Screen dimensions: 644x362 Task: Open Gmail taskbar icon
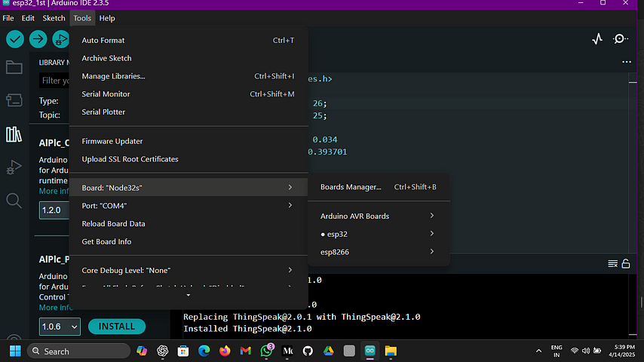(x=246, y=351)
